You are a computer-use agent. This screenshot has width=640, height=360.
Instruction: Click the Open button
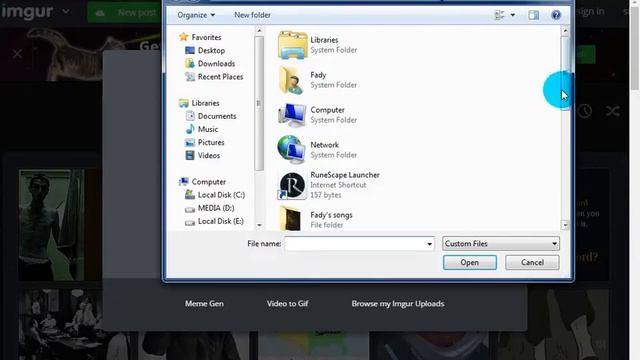coord(470,262)
